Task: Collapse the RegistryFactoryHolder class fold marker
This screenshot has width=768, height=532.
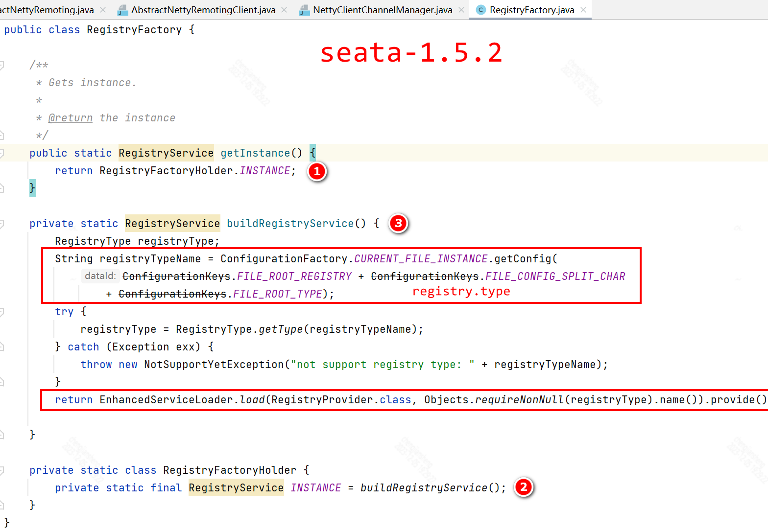Action: pos(2,470)
